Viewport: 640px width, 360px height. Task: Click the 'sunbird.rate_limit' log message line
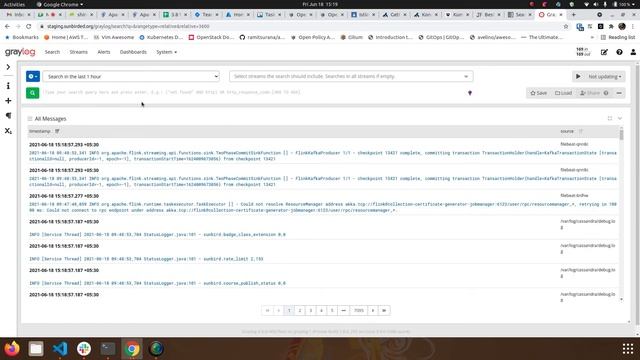tap(146, 259)
